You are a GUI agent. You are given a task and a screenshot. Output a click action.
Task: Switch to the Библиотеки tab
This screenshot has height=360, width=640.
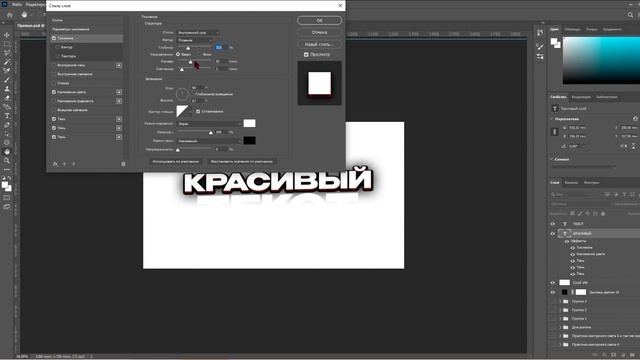click(x=607, y=97)
